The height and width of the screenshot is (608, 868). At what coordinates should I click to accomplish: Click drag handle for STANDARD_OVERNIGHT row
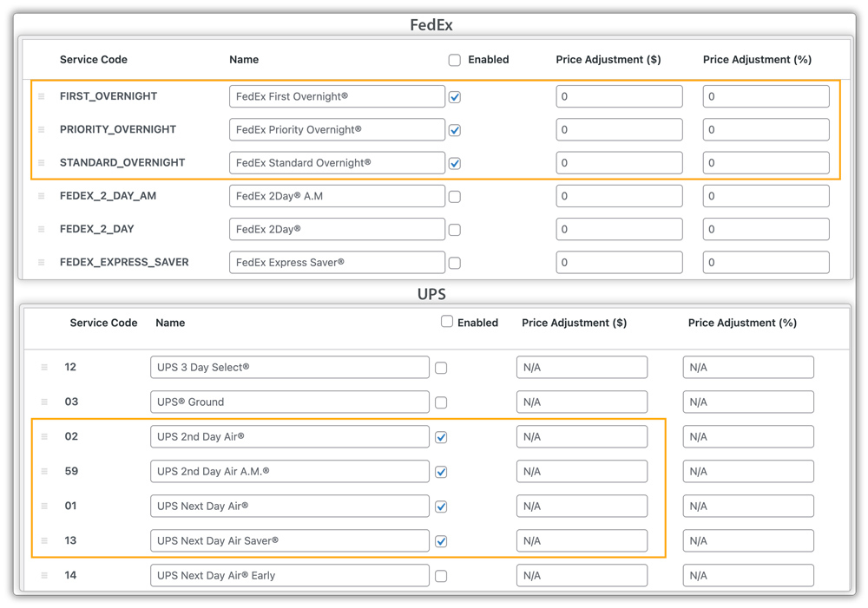point(41,163)
